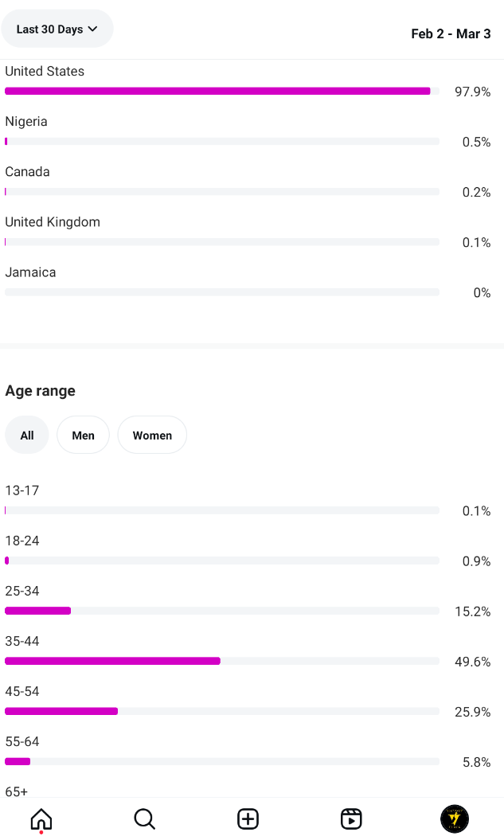Click the 45-54 age range bar
The width and height of the screenshot is (504, 836).
[x=222, y=711]
